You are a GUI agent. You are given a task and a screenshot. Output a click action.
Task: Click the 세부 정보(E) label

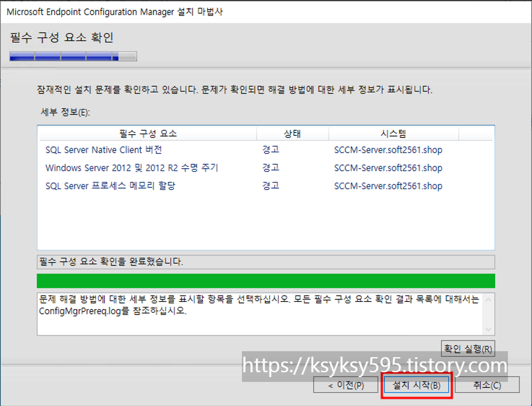tap(66, 112)
